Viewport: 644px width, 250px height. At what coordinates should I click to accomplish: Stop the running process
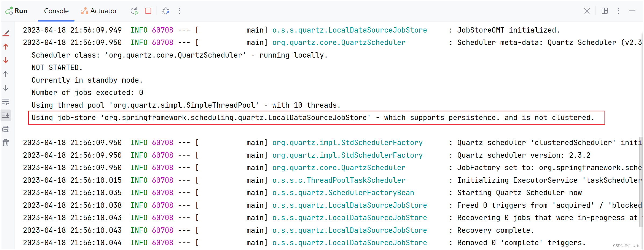[x=148, y=11]
